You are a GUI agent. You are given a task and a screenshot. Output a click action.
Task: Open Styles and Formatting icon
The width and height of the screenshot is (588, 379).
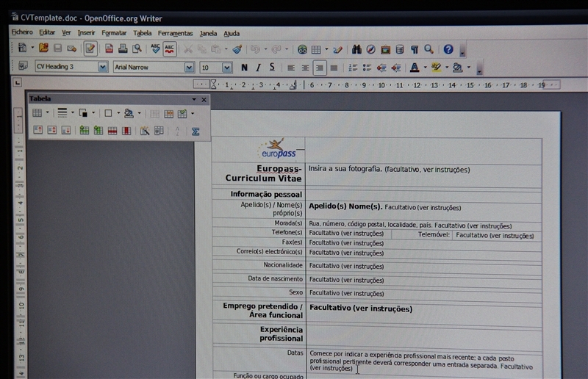23,66
